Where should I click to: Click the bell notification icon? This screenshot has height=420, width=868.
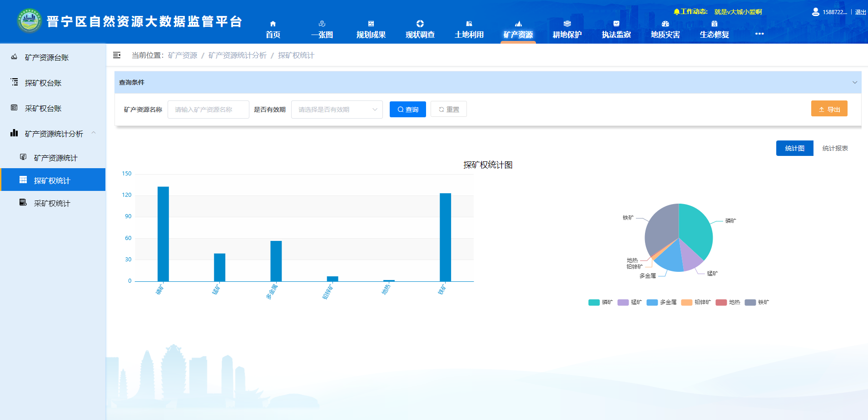pyautogui.click(x=677, y=12)
